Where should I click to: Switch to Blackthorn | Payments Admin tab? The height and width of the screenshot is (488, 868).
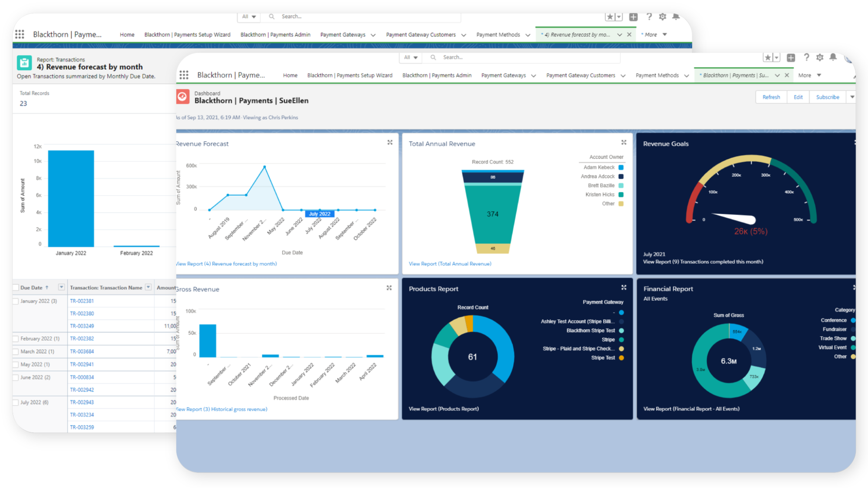(436, 75)
